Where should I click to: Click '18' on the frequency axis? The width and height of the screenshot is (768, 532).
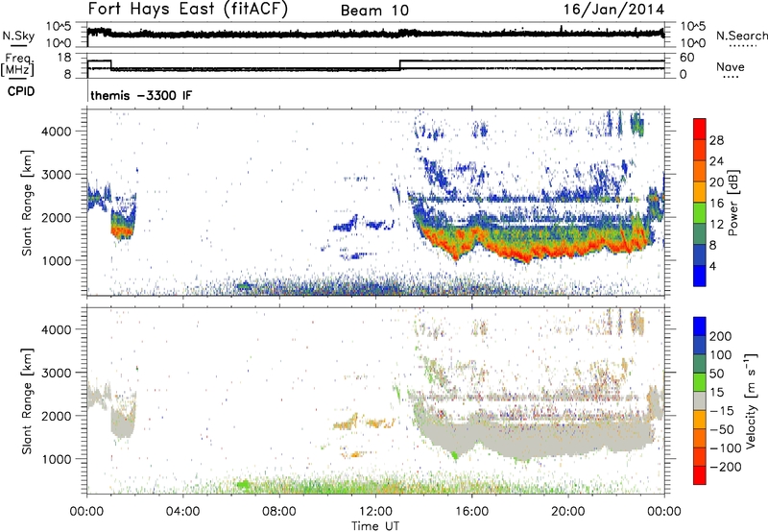click(x=64, y=58)
